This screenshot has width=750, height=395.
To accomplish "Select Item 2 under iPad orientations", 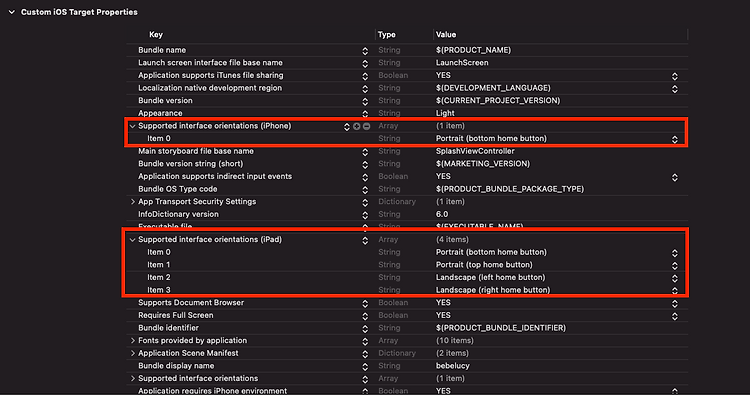I will (159, 277).
